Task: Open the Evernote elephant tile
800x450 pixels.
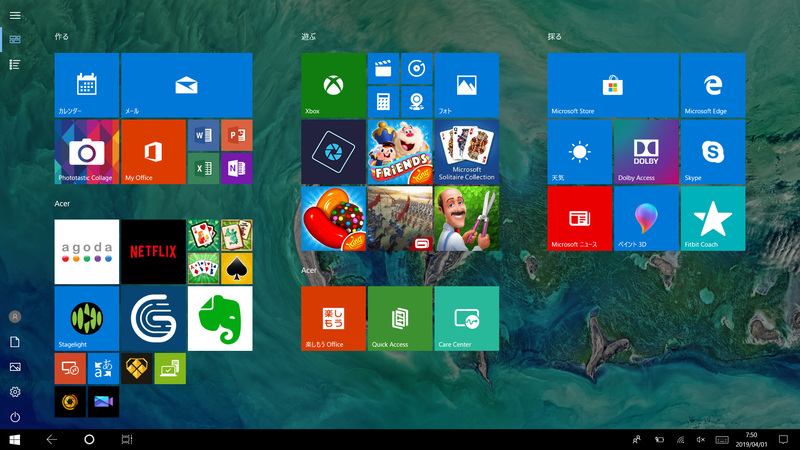Action: pos(220,318)
